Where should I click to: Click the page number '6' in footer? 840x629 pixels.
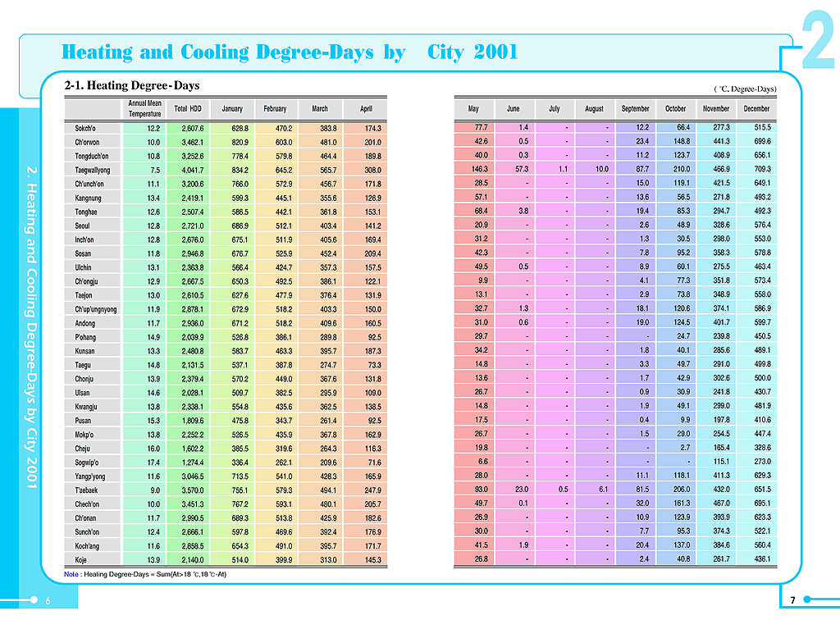point(48,600)
